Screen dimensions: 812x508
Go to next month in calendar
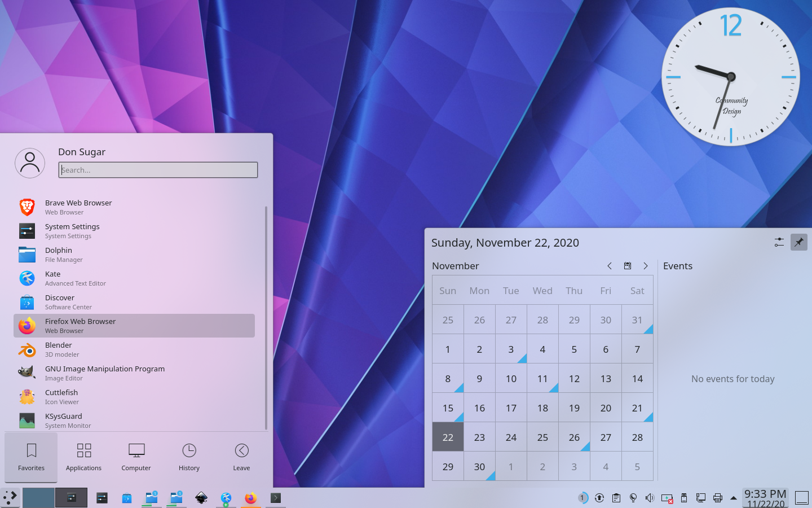(x=646, y=266)
